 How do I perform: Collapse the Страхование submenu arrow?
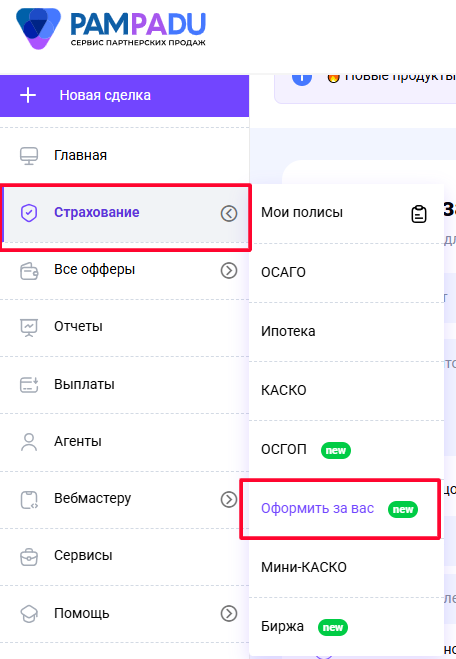tap(229, 214)
